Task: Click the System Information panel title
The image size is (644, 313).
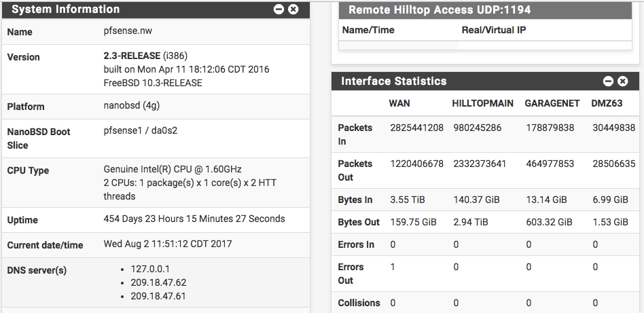Action: coord(66,10)
